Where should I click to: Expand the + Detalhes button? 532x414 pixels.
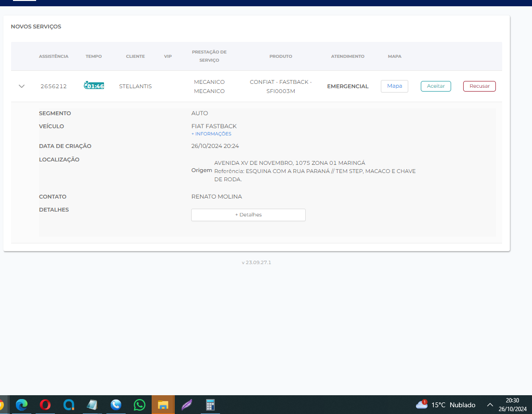click(248, 215)
